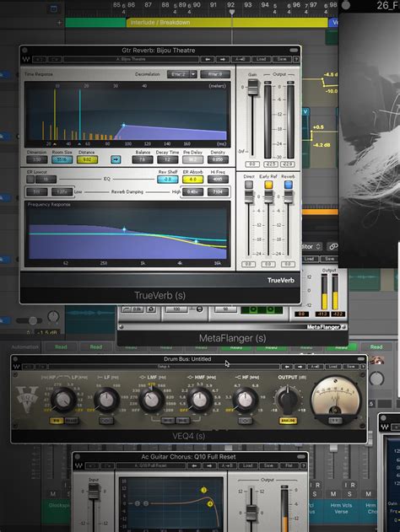
Task: Click the Waves logo in Q10 window
Action: click(x=78, y=466)
